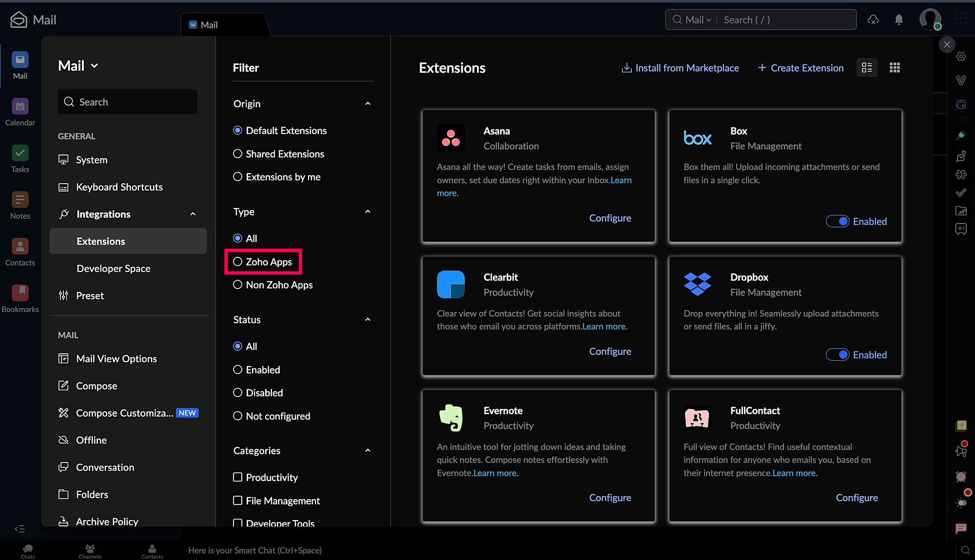Viewport: 975px width, 560px height.
Task: Open the Mail settings dropdown heading
Action: pos(78,66)
